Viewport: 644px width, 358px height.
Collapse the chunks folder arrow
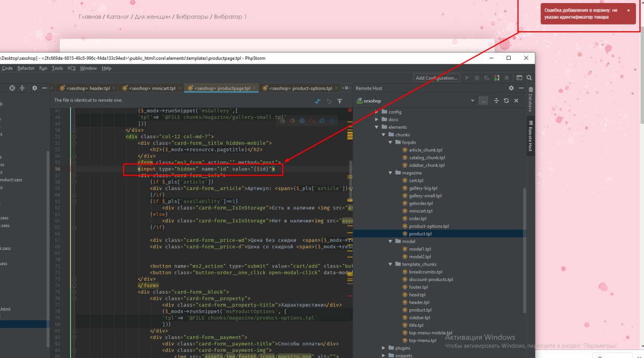384,135
